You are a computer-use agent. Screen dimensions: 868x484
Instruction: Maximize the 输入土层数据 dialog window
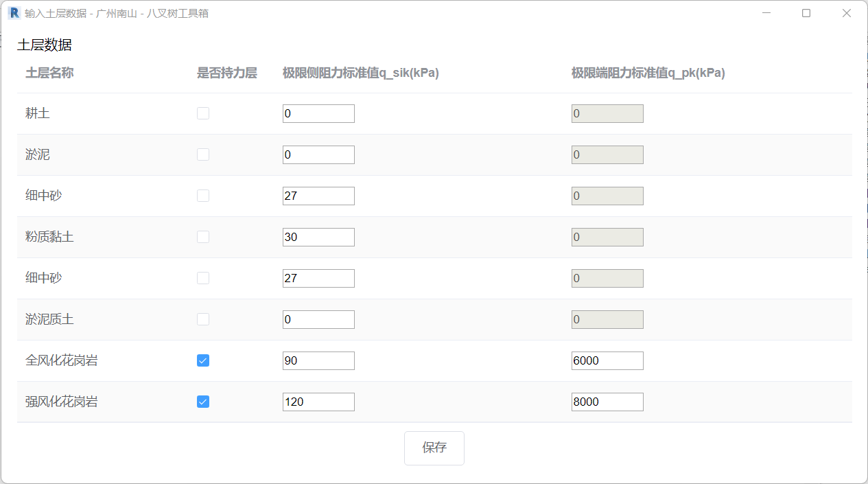pos(807,12)
